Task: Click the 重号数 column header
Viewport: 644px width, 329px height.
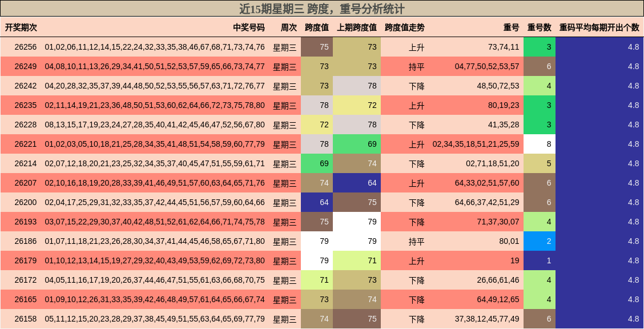Action: tap(540, 27)
